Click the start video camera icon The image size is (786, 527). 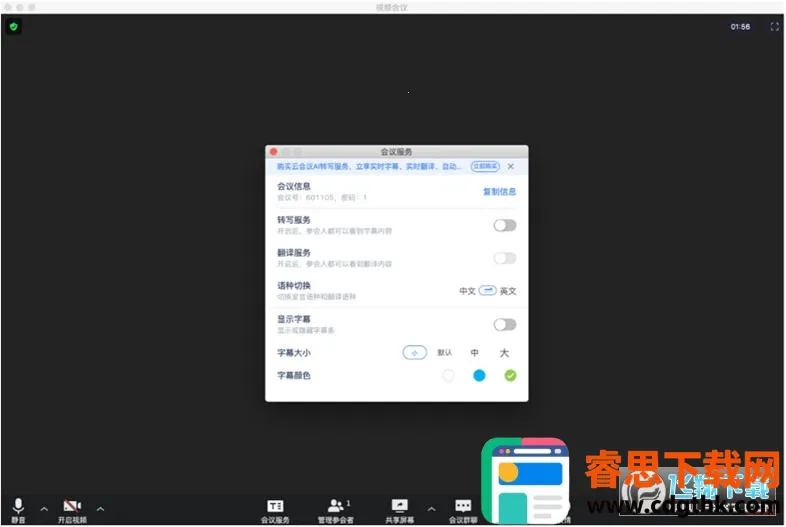(71, 506)
